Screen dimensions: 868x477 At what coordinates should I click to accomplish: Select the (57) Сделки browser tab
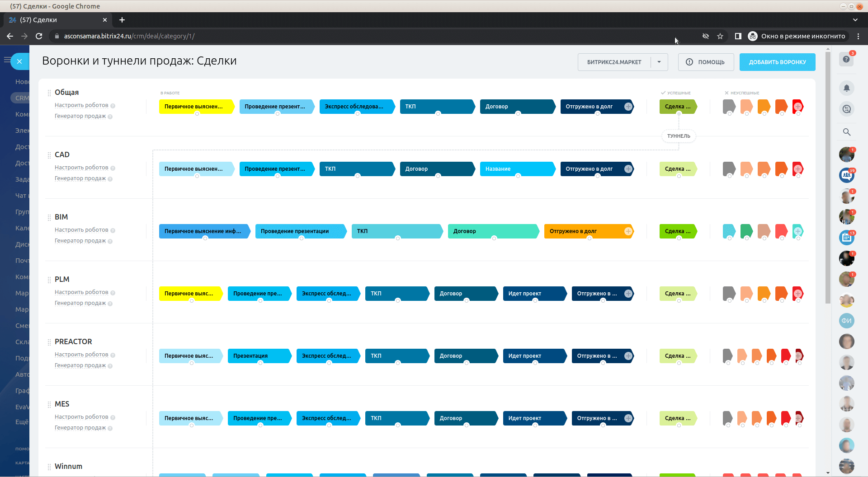point(58,20)
